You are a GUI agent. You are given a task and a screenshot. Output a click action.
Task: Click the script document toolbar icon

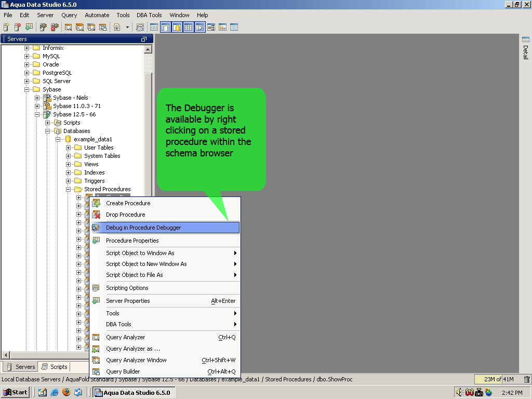pos(117,27)
